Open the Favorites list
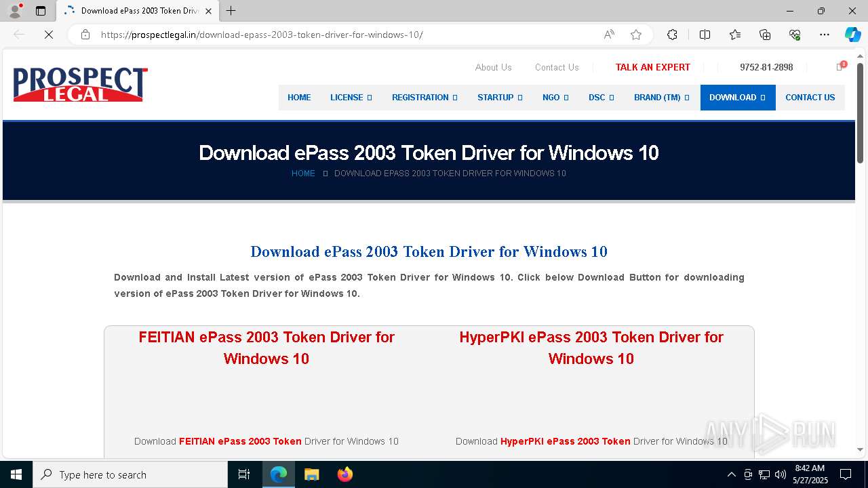 [735, 35]
